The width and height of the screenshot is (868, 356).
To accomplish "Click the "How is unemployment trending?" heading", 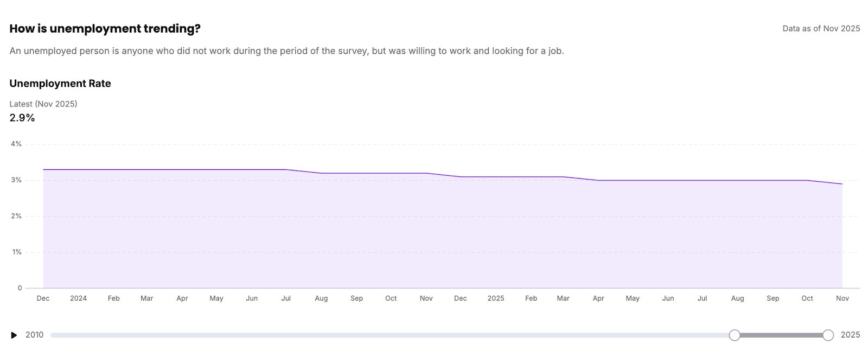I will point(105,29).
